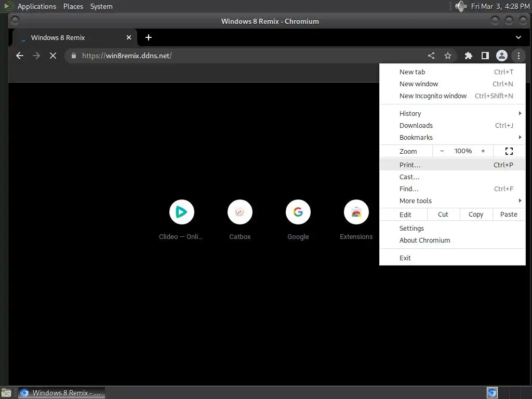Click the 100% zoom value

pyautogui.click(x=463, y=151)
